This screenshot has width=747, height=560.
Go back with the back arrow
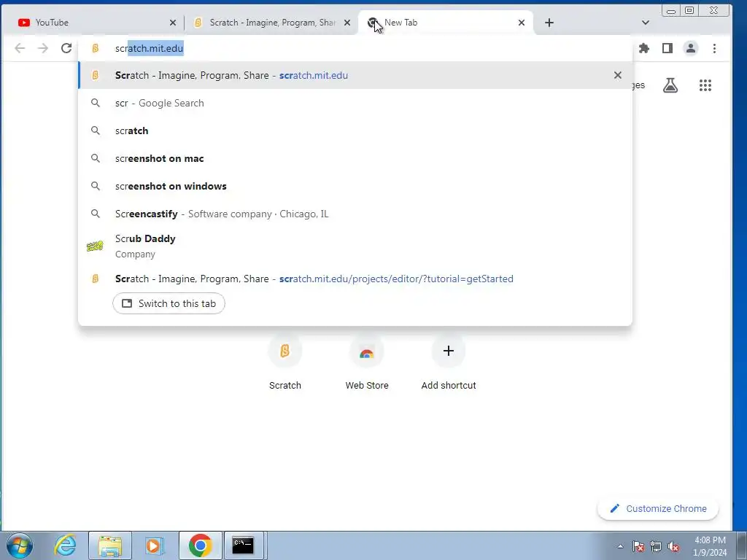coord(20,48)
